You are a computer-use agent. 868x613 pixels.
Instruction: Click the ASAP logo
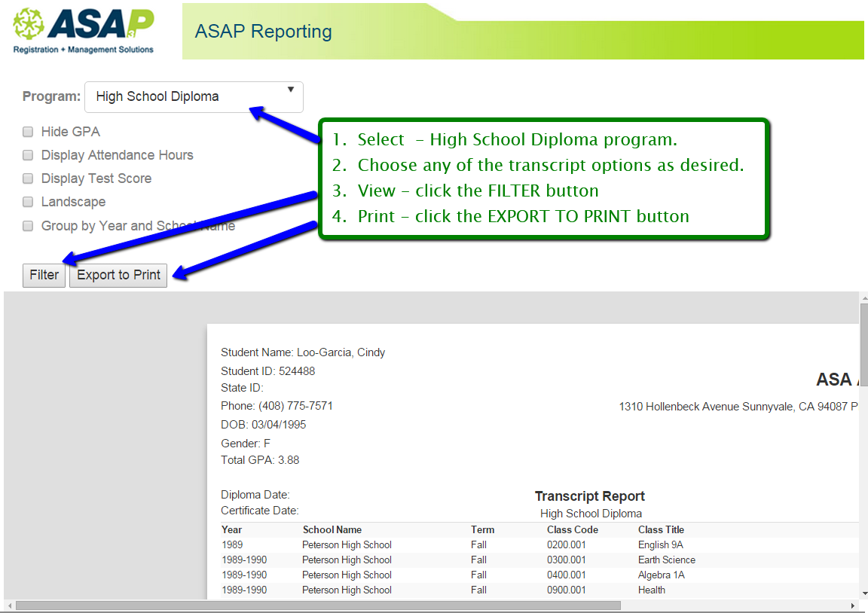point(84,30)
